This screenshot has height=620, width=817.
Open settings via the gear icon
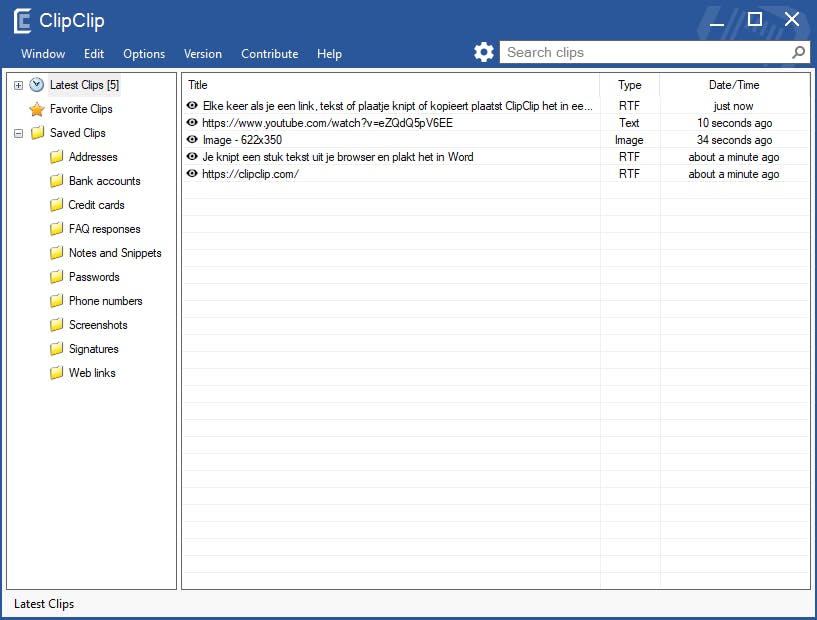click(x=484, y=52)
